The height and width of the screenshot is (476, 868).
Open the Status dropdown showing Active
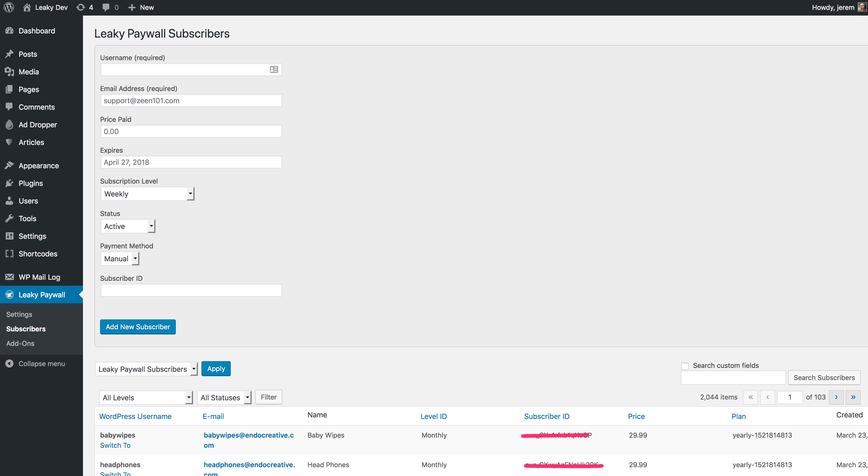[128, 226]
